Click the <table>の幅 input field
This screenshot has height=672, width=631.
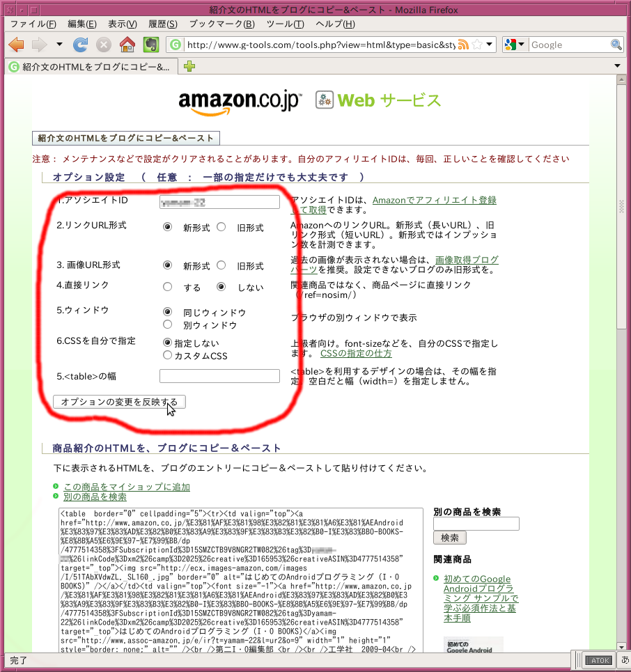(219, 376)
